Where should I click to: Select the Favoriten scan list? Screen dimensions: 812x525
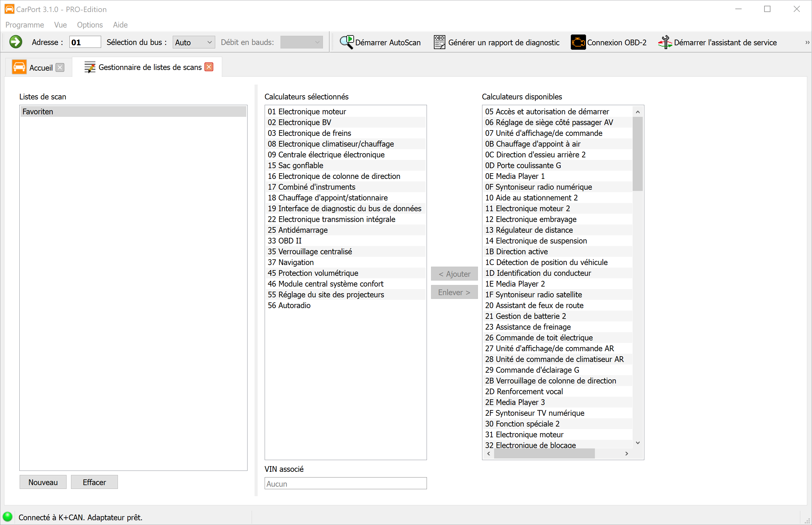[133, 111]
